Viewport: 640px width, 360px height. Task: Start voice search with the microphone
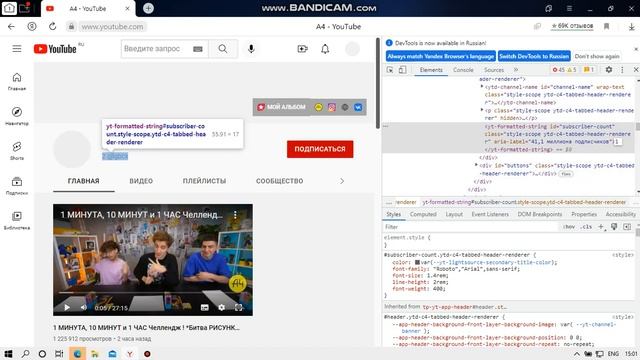click(x=251, y=49)
